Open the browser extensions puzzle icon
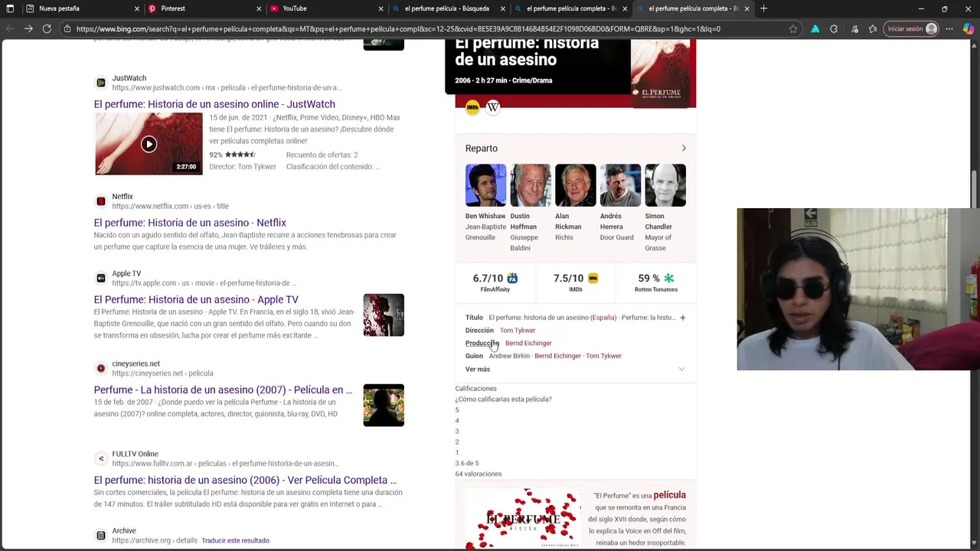The width and height of the screenshot is (980, 551). pyautogui.click(x=834, y=29)
